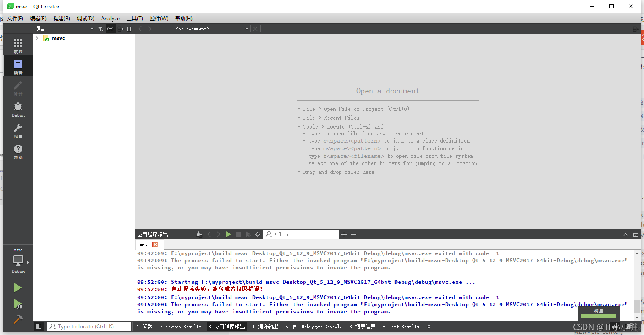Click filter tree icon in Projects pane
Image resolution: width=644 pixels, height=335 pixels.
tap(101, 29)
